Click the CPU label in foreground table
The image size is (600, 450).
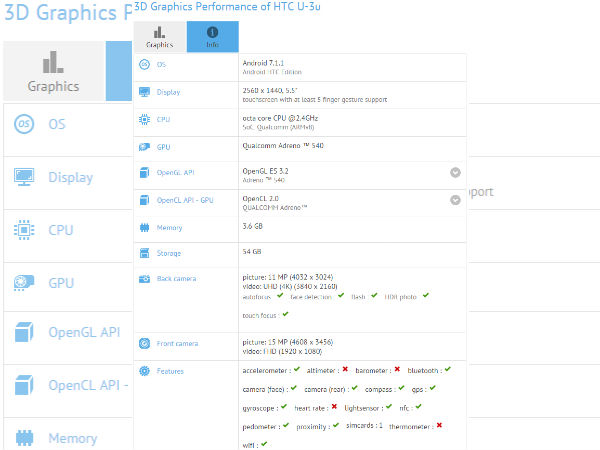(163, 119)
